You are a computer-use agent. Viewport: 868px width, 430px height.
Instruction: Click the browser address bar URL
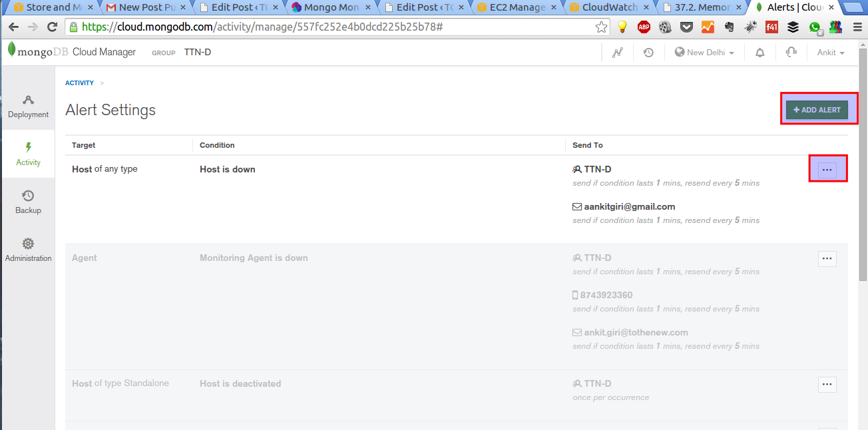[x=263, y=27]
